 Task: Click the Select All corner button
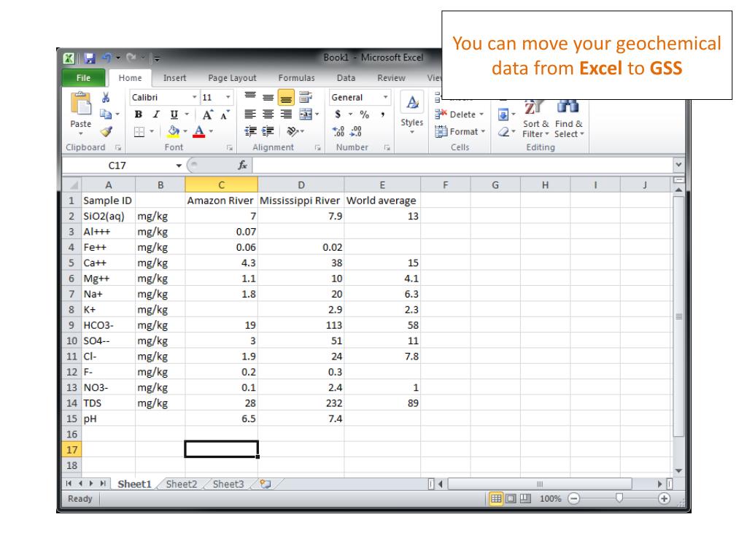click(72, 184)
